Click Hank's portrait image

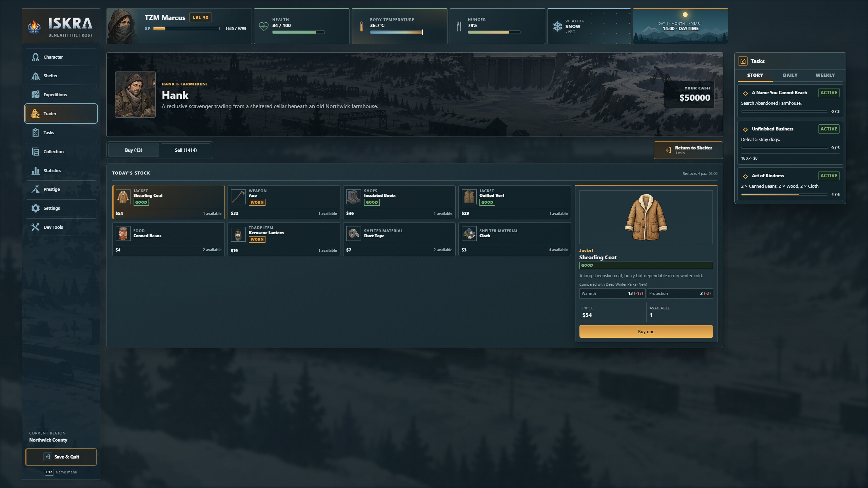tap(135, 95)
